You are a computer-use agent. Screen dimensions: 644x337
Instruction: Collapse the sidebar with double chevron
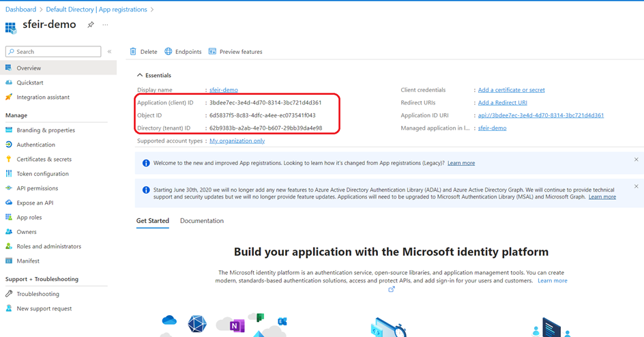(x=109, y=51)
